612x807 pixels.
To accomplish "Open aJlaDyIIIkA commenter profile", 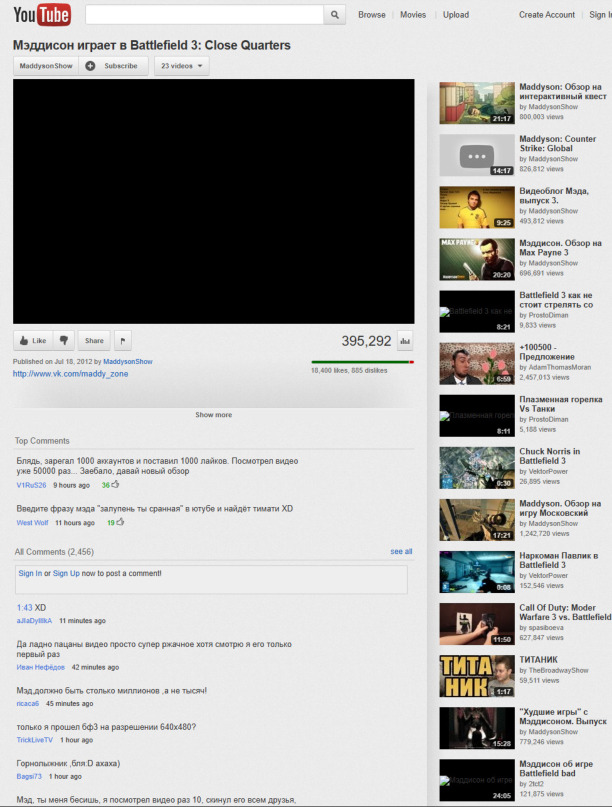I will click(x=34, y=621).
